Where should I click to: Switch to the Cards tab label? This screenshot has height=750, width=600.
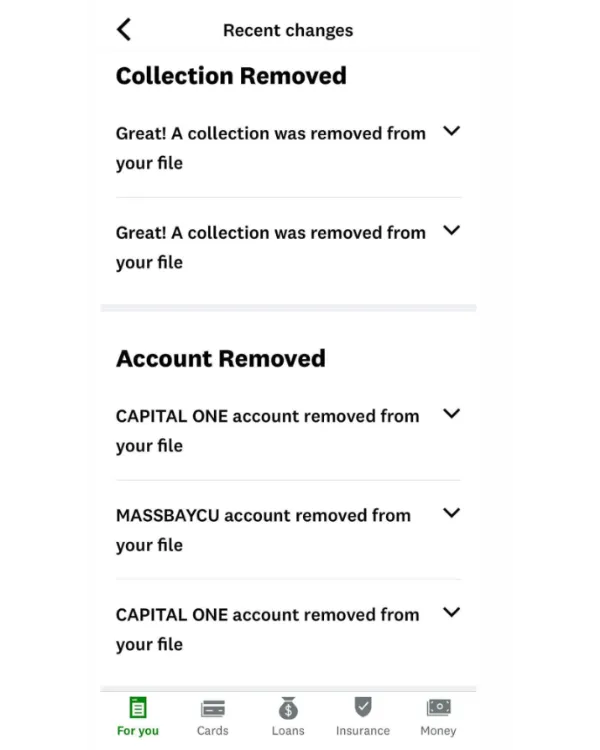click(x=213, y=731)
